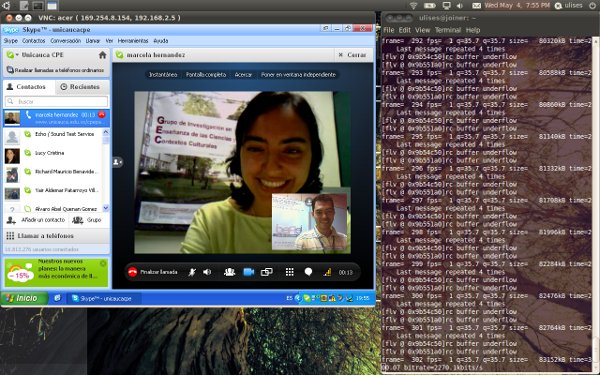Screen dimensions: 600x375
Task: Open File menu in terminal window
Action: point(388,30)
